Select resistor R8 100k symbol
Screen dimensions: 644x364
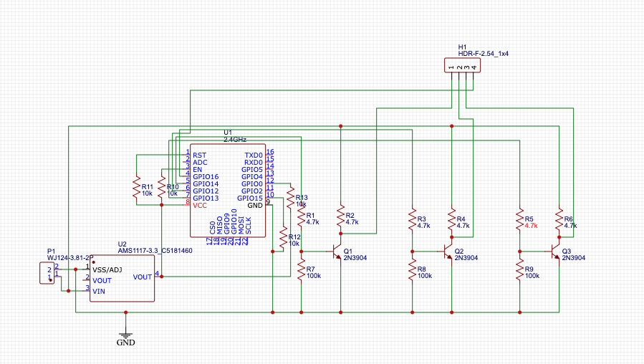[412, 271]
